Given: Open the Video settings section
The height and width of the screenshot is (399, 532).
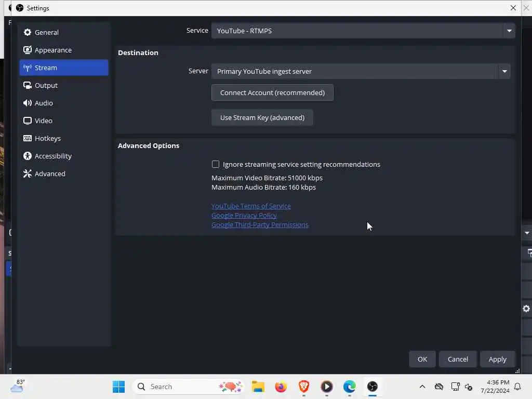Looking at the screenshot, I should (64, 121).
